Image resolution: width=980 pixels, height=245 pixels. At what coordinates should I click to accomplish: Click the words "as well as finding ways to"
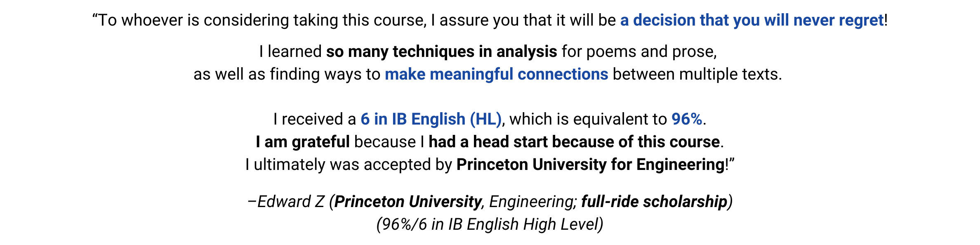point(287,74)
